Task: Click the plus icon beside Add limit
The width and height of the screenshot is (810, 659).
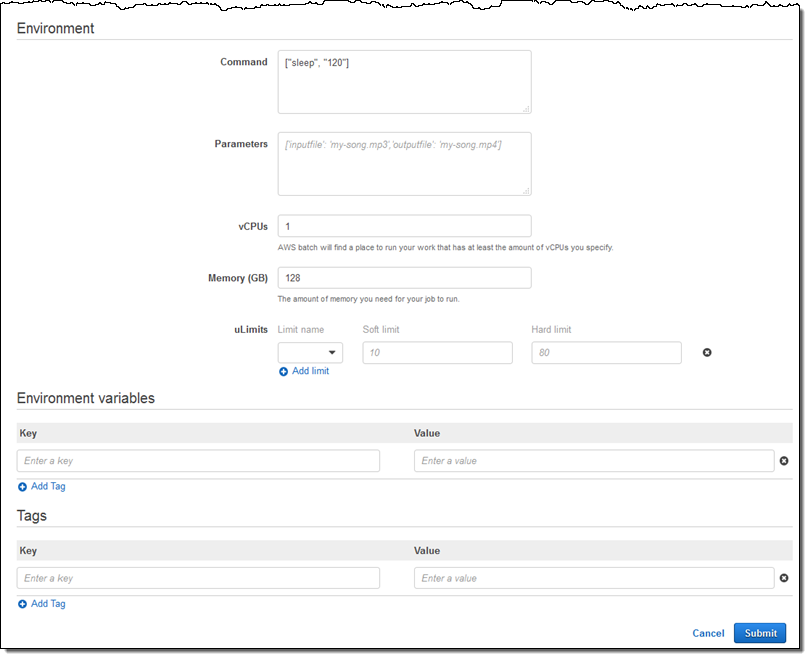Action: pos(283,371)
